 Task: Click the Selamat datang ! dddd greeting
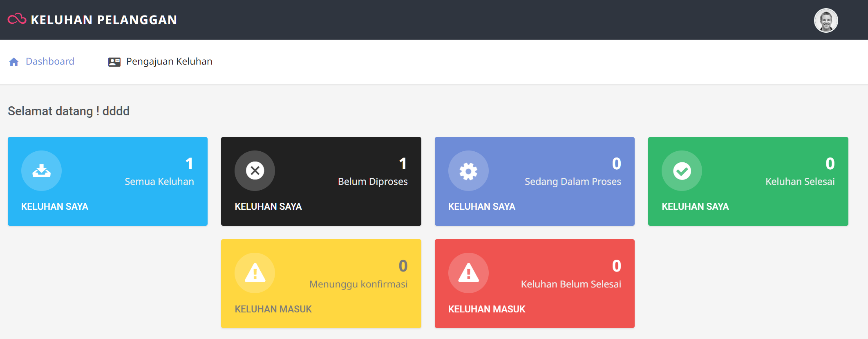pos(69,111)
